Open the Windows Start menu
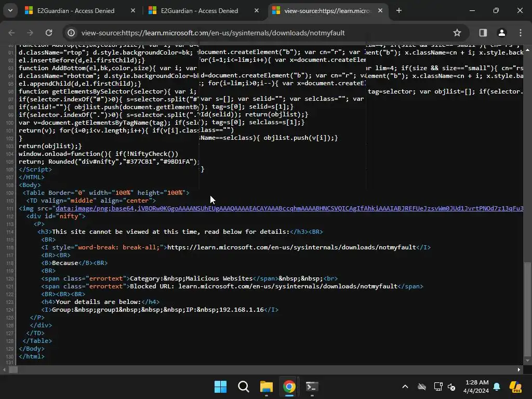Image resolution: width=532 pixels, height=399 pixels. [220, 387]
